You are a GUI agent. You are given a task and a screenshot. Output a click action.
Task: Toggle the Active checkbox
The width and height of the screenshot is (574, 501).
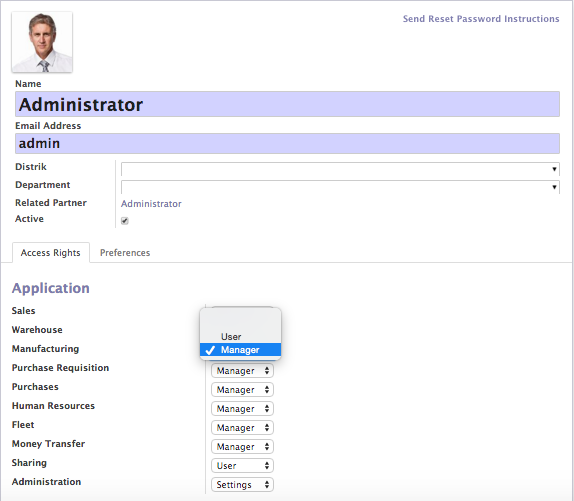pos(125,221)
